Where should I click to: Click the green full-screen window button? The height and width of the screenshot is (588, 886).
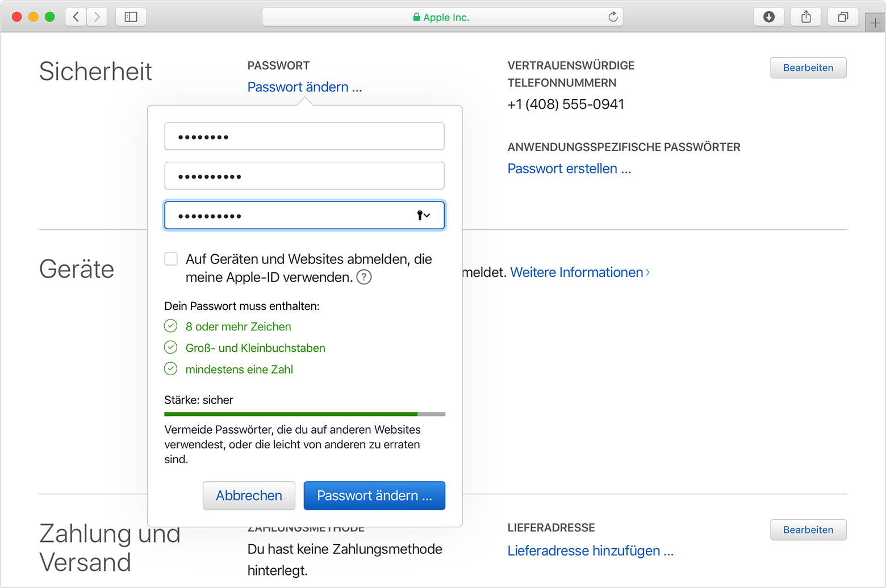pos(50,17)
